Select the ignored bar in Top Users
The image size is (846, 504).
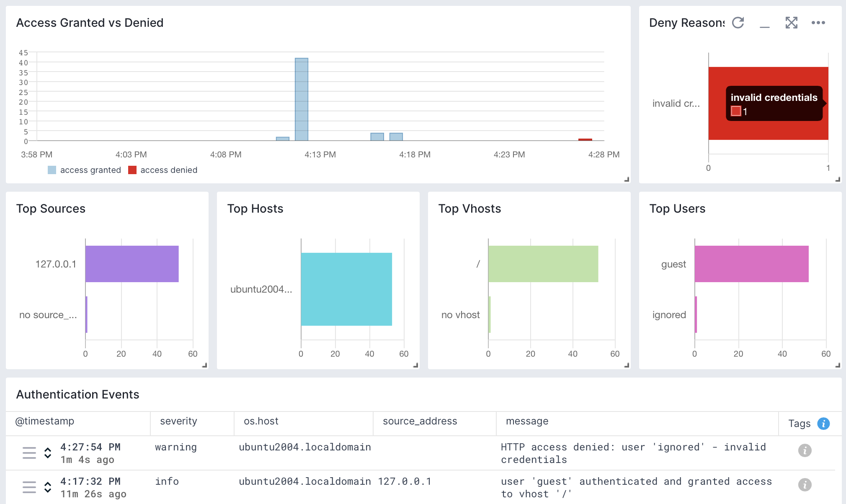point(696,315)
